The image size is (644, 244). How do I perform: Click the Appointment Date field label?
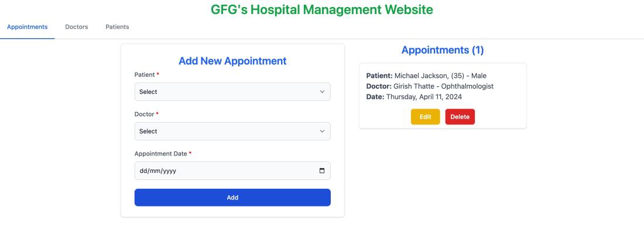pyautogui.click(x=160, y=154)
